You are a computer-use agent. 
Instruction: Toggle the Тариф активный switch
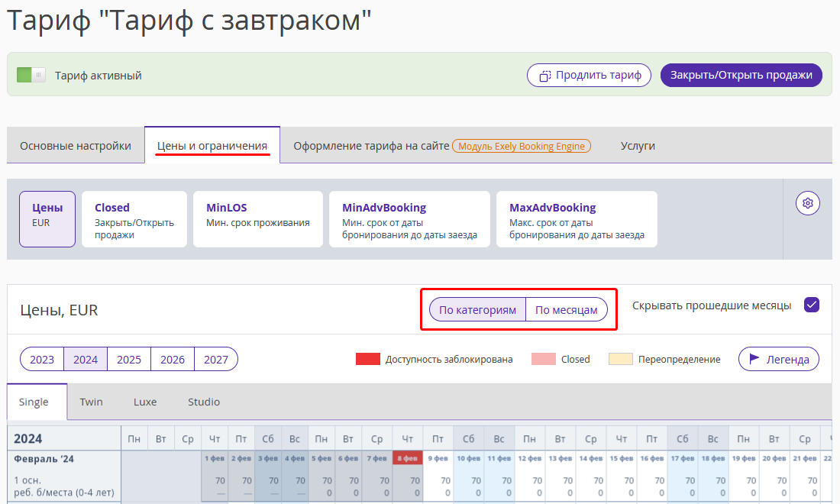31,75
